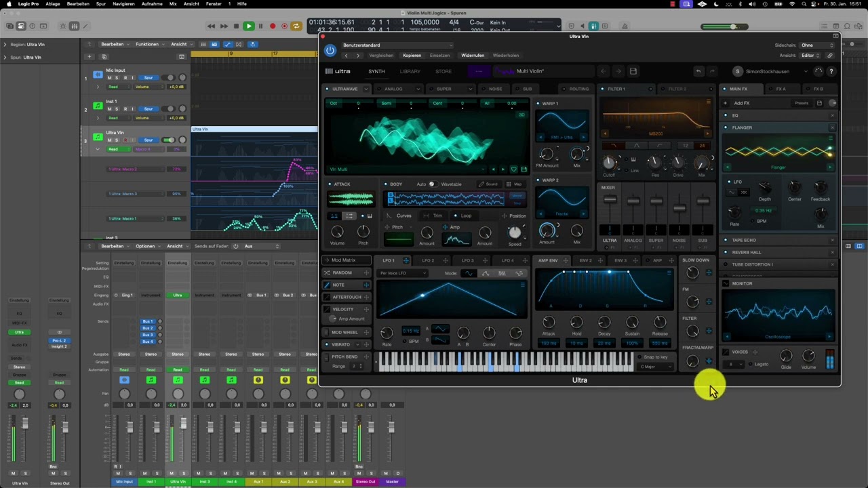Click the Ultra help question mark
The height and width of the screenshot is (488, 868).
click(831, 71)
